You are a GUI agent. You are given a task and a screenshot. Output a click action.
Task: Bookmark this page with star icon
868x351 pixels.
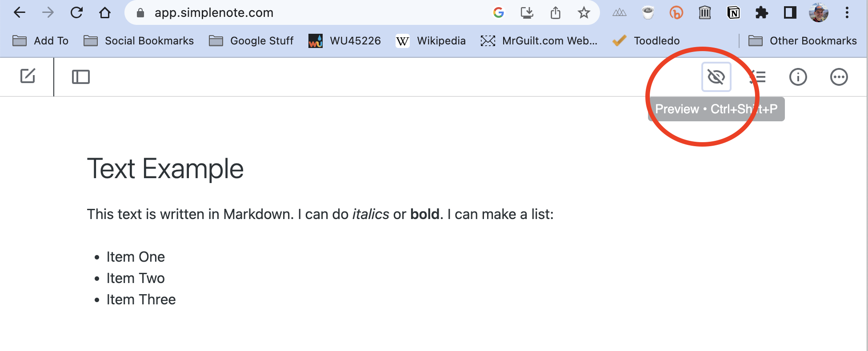pos(584,13)
